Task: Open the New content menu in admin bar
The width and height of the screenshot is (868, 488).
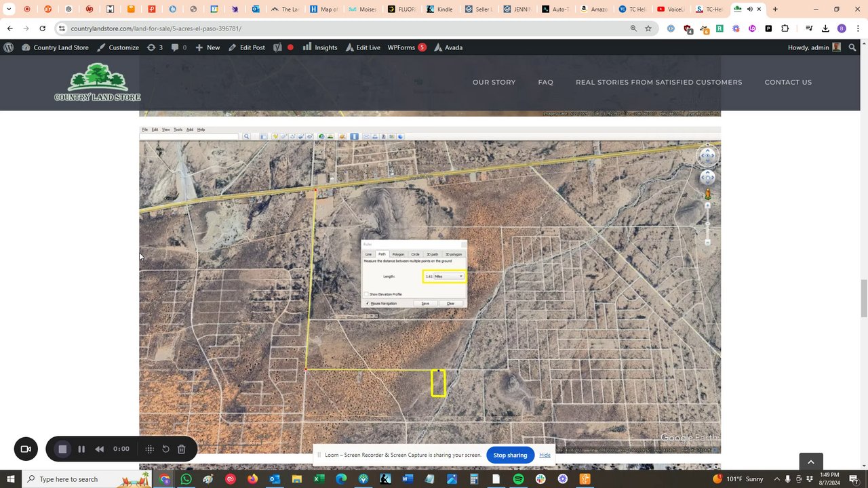Action: (x=208, y=47)
